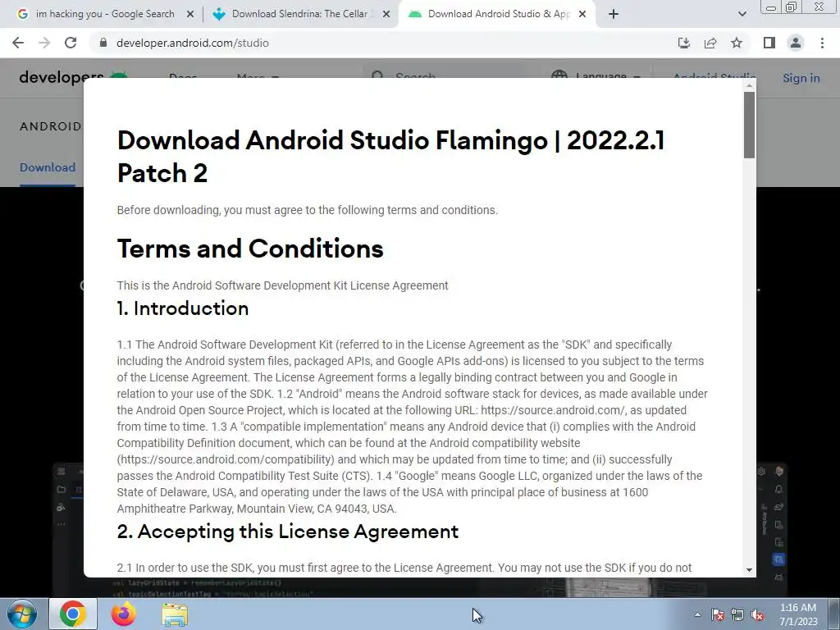Close the Android Studio tab
Image resolution: width=840 pixels, height=630 pixels.
(582, 15)
